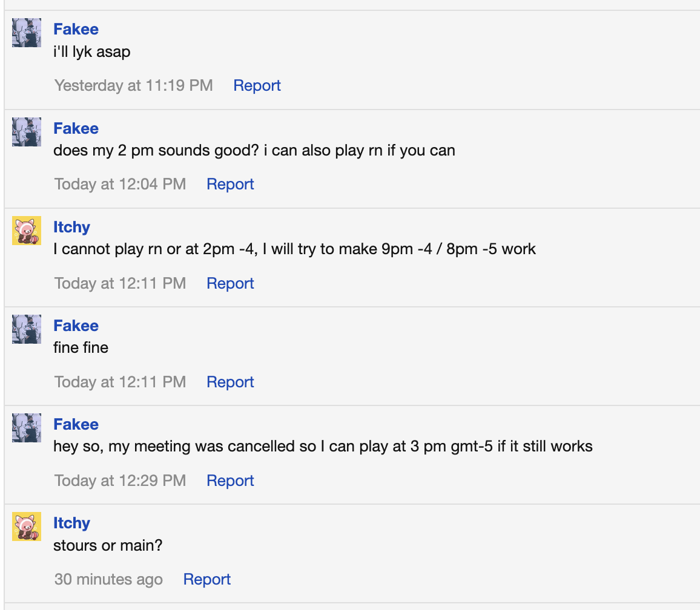Click Fakee username above "does my 2 pm"

coord(76,128)
